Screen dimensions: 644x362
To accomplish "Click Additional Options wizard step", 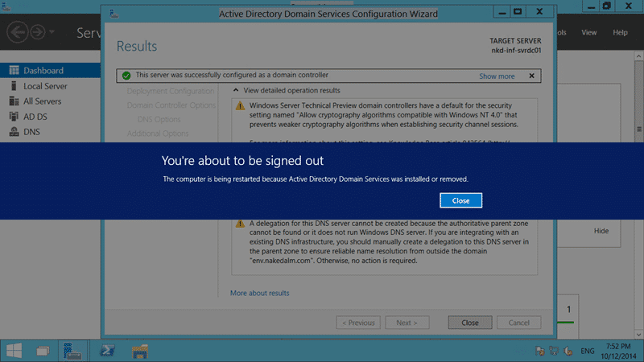I will tap(158, 134).
